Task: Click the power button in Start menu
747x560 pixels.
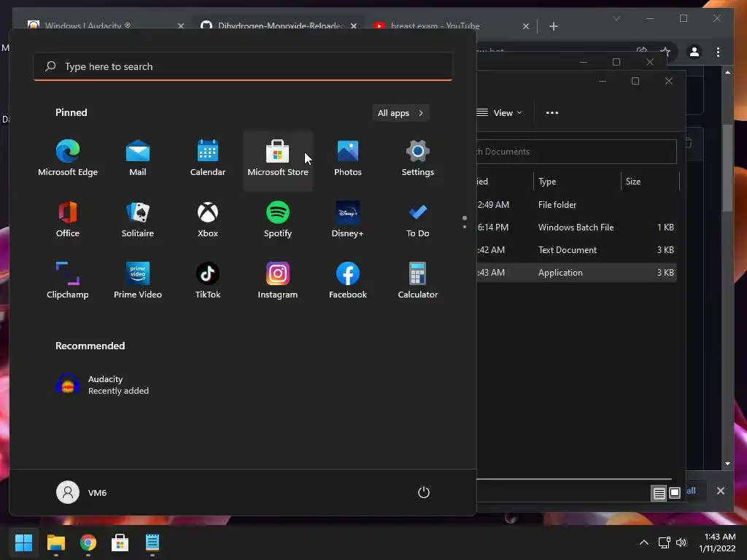Action: (x=424, y=492)
